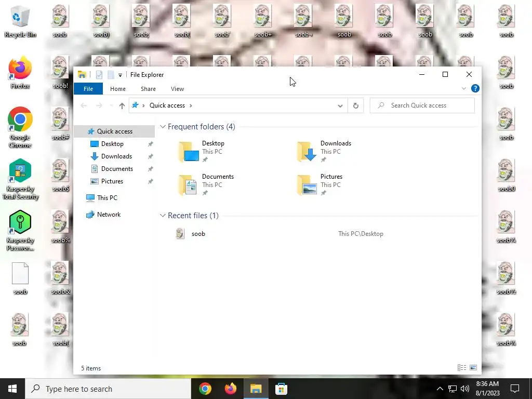Expand the ribbon with the chevron
This screenshot has height=399, width=532.
tap(464, 88)
